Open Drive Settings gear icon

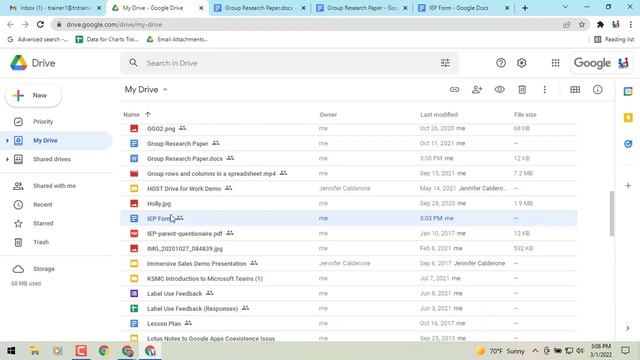[x=522, y=63]
